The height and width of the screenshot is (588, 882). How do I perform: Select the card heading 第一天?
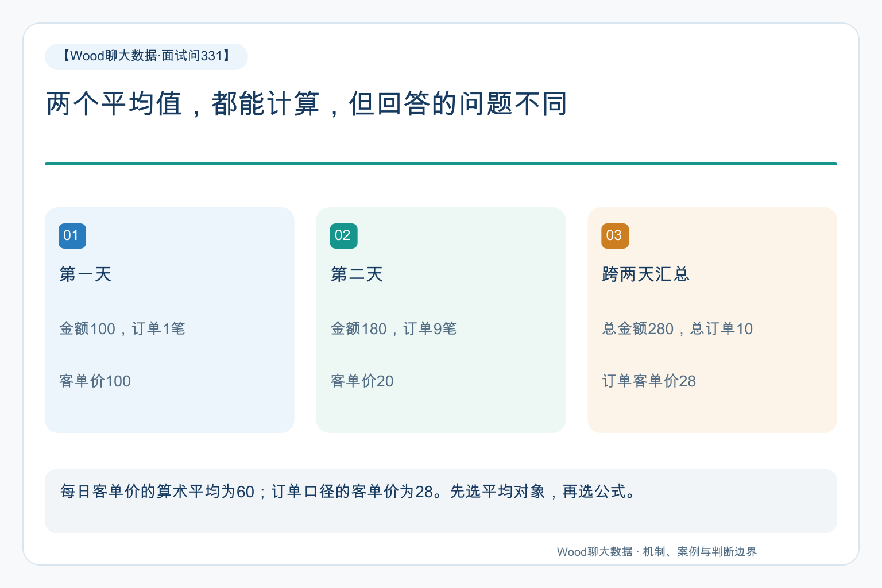coord(86,274)
